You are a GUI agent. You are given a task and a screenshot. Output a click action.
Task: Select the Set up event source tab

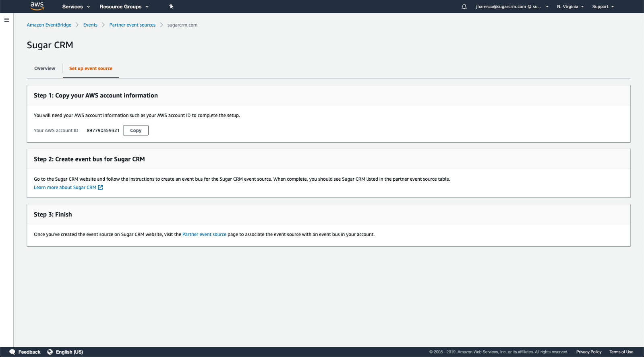click(x=91, y=68)
